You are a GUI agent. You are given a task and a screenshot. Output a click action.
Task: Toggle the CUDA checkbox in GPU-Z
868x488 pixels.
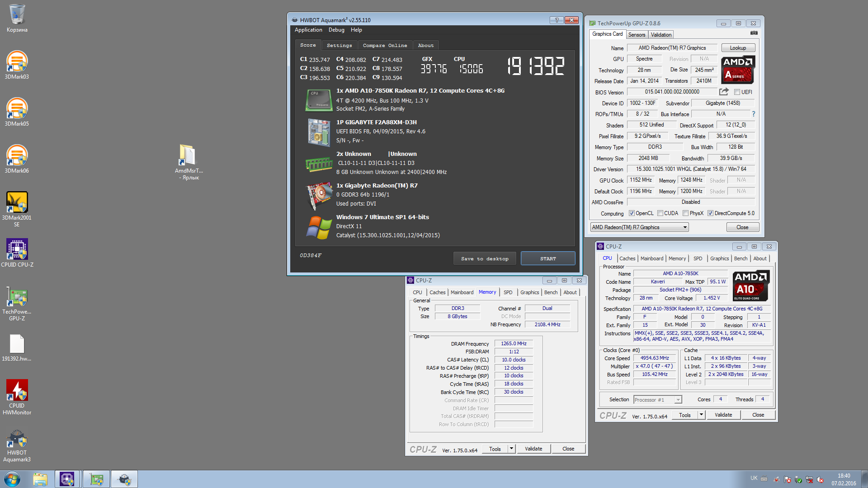(660, 213)
